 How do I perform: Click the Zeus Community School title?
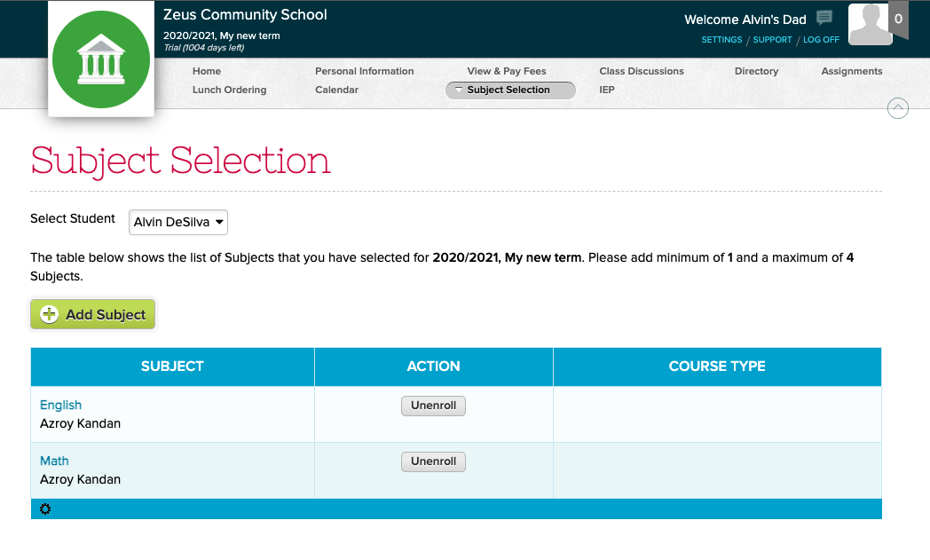click(245, 15)
